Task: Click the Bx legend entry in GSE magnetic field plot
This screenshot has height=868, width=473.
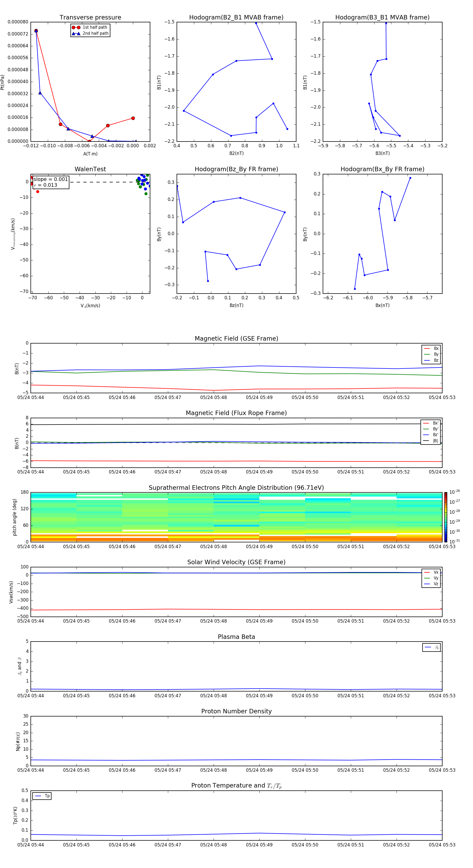Action: coord(431,349)
